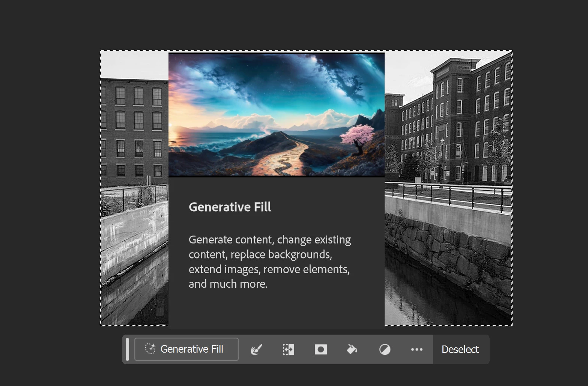Viewport: 588px width, 386px height.
Task: Click the Generative Fill tooltip title
Action: 230,207
